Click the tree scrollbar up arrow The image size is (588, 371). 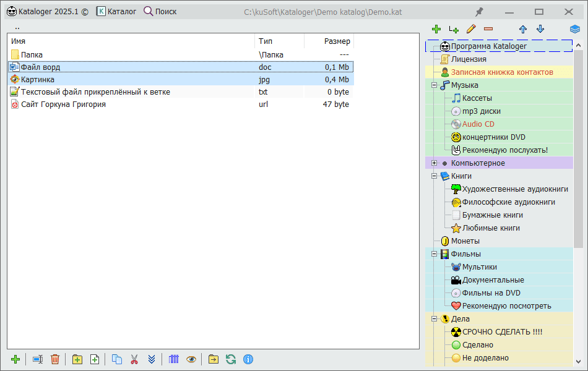click(578, 45)
